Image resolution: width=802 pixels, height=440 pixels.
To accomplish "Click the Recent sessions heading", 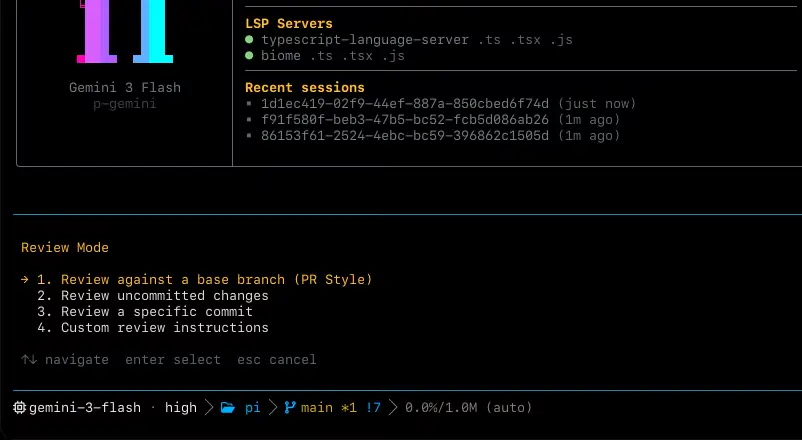I will (305, 87).
